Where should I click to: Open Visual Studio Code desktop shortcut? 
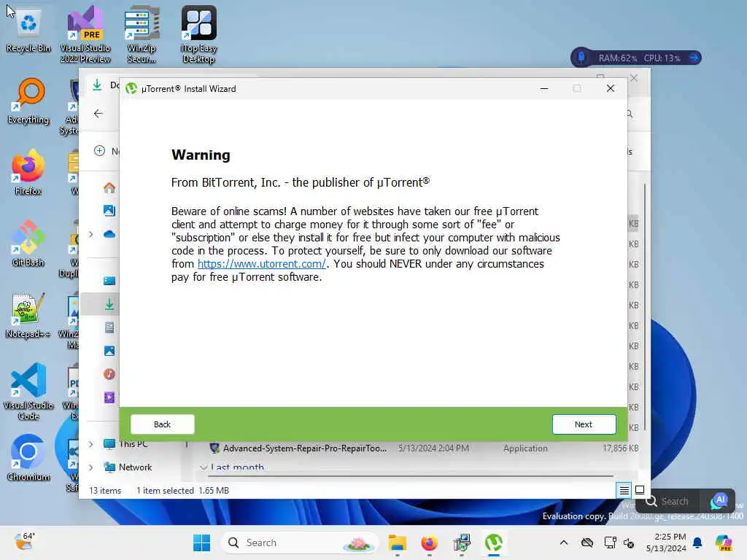coord(28,392)
